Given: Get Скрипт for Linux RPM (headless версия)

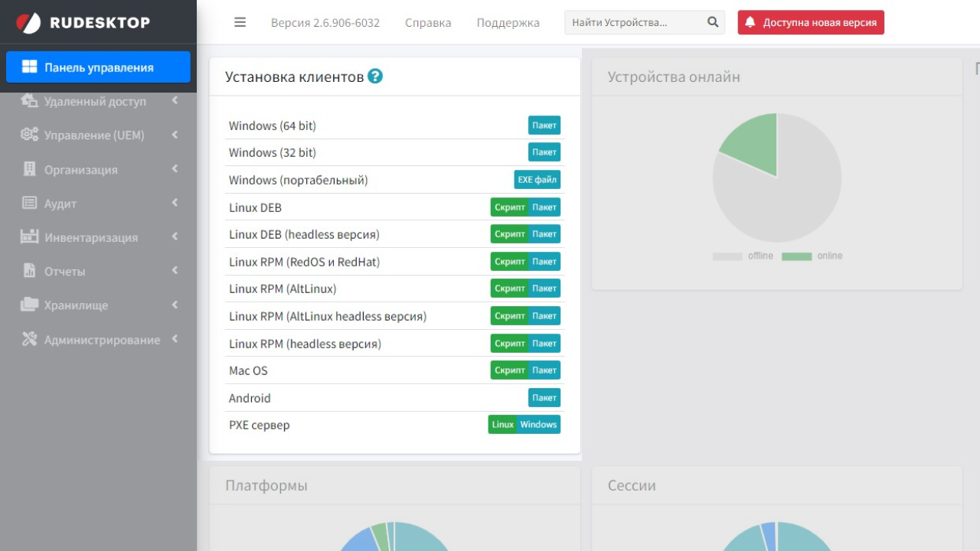Looking at the screenshot, I should pyautogui.click(x=510, y=344).
